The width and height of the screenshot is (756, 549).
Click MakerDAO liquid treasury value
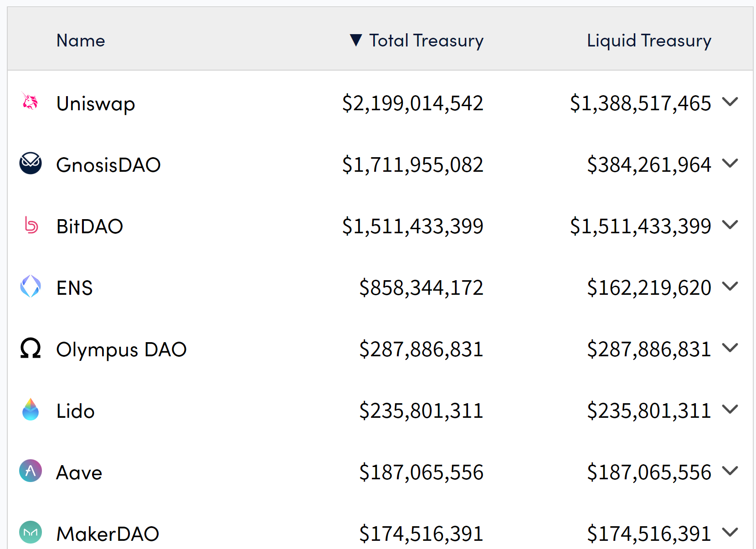point(649,534)
